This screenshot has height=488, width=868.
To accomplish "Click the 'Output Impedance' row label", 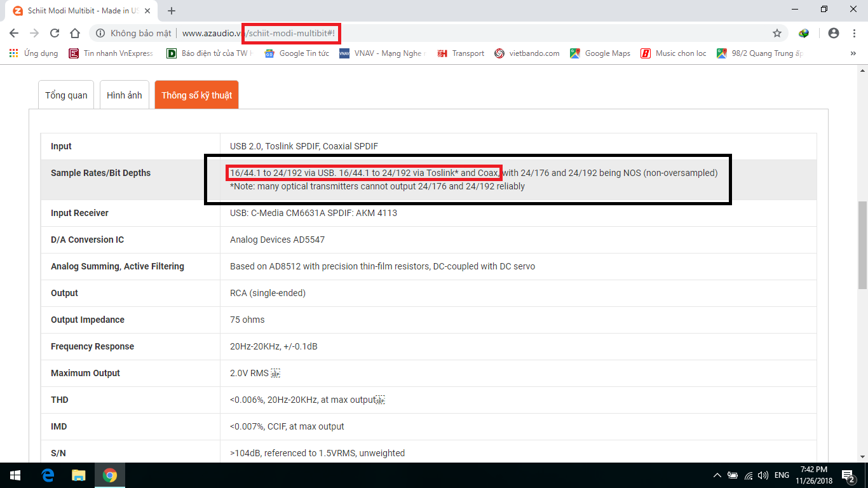I will (x=88, y=320).
